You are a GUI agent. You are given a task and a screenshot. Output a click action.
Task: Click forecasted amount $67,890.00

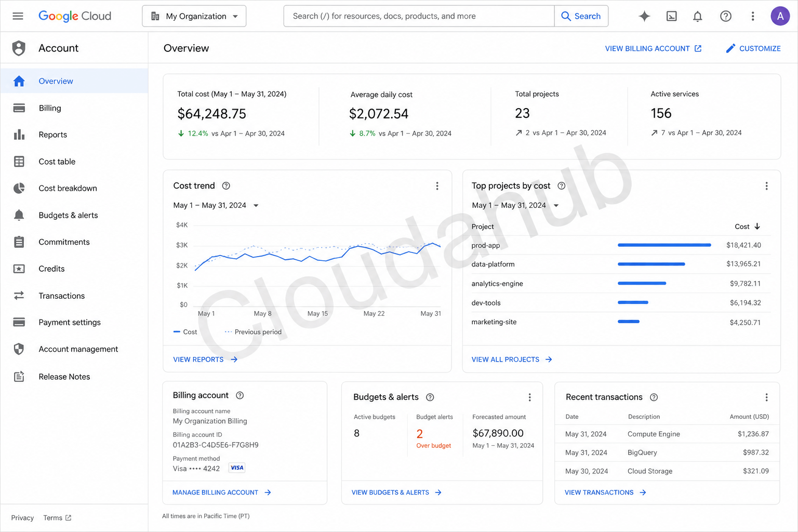[498, 433]
